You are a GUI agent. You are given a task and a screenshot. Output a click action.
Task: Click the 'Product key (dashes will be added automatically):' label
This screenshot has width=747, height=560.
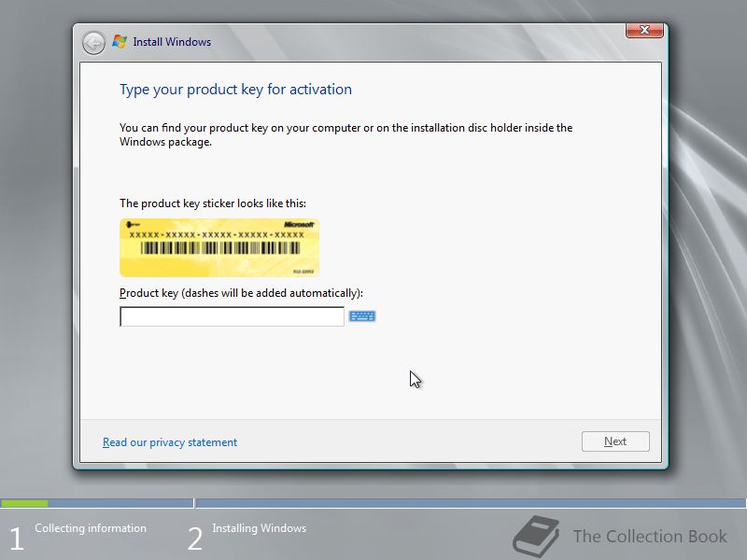click(241, 293)
